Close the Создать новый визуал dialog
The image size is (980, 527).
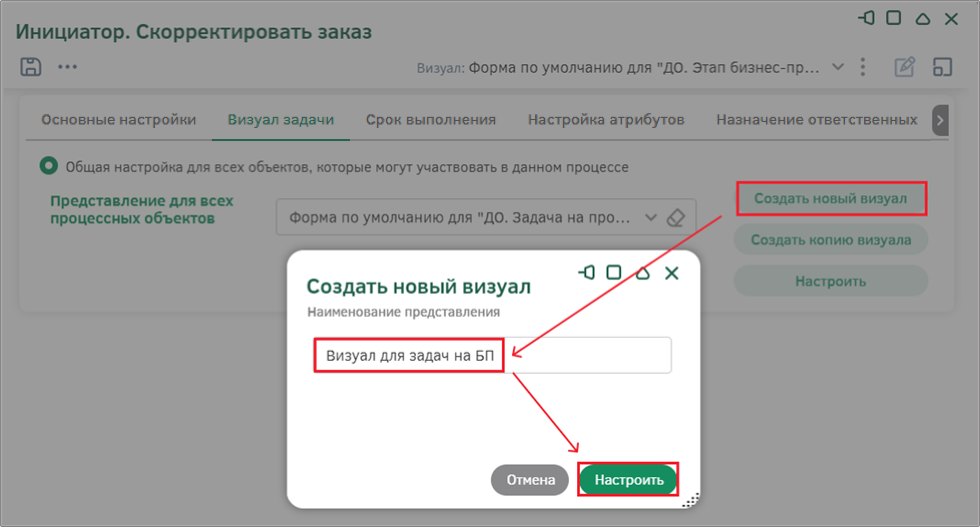click(x=672, y=273)
